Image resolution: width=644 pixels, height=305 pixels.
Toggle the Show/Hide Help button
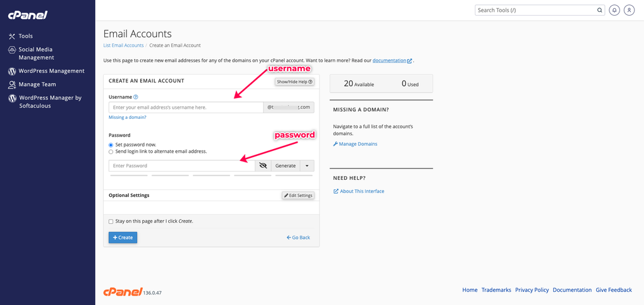point(294,82)
